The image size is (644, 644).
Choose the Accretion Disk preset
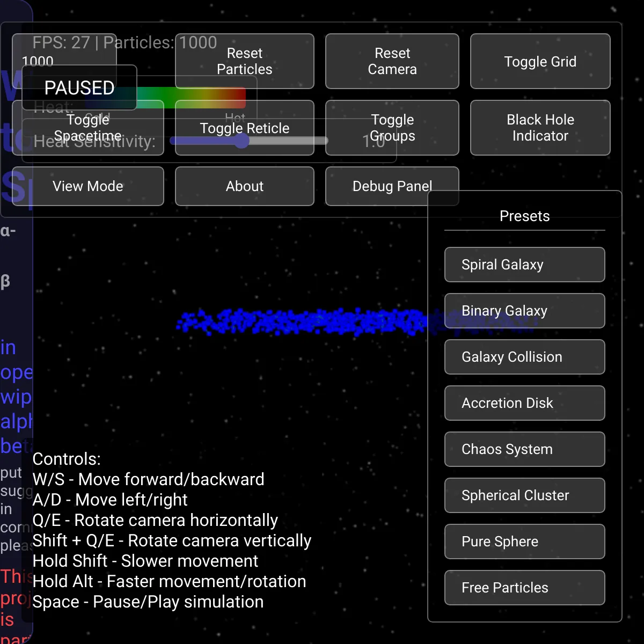point(525,403)
